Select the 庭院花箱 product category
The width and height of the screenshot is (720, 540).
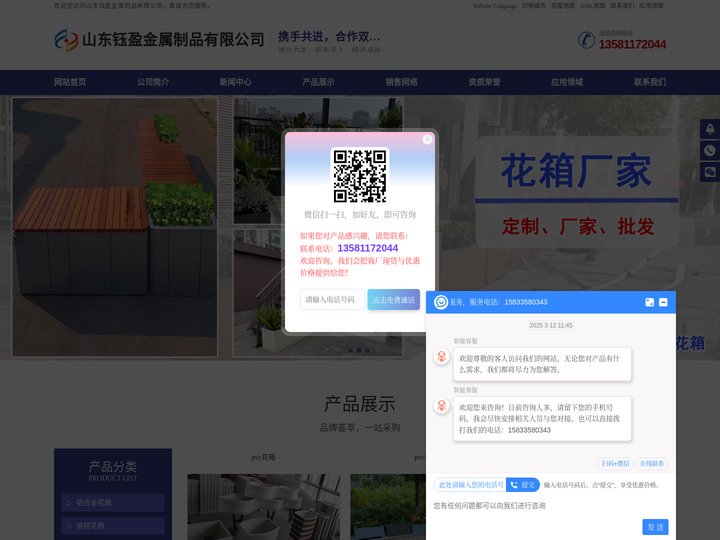tap(113, 526)
